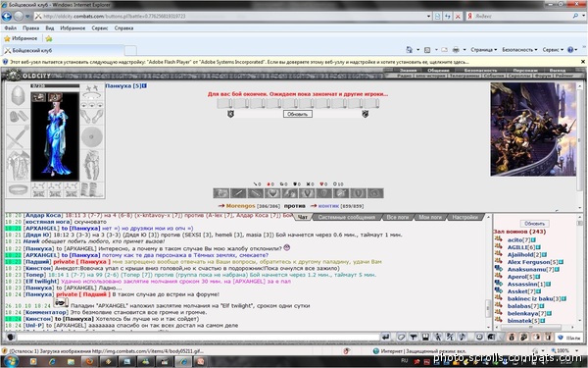Click the eraser clear-chat icon
588x368 pixels.
point(401,337)
